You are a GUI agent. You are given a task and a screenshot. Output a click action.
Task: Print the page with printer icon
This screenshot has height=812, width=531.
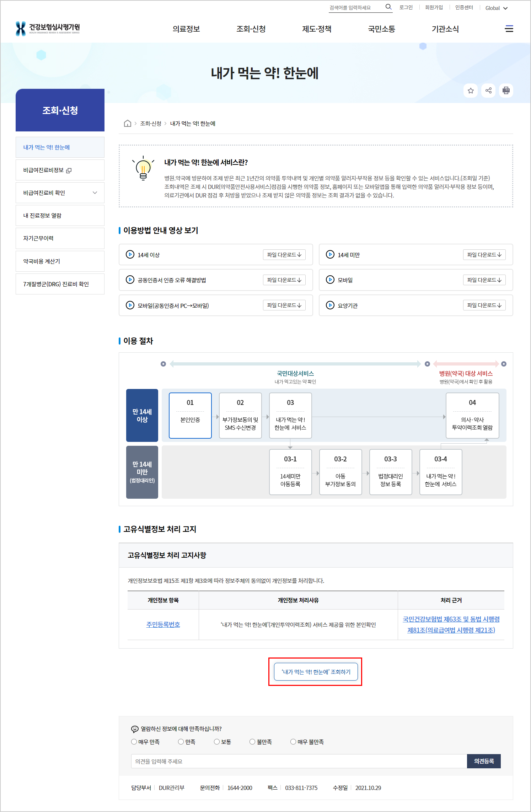tap(506, 91)
